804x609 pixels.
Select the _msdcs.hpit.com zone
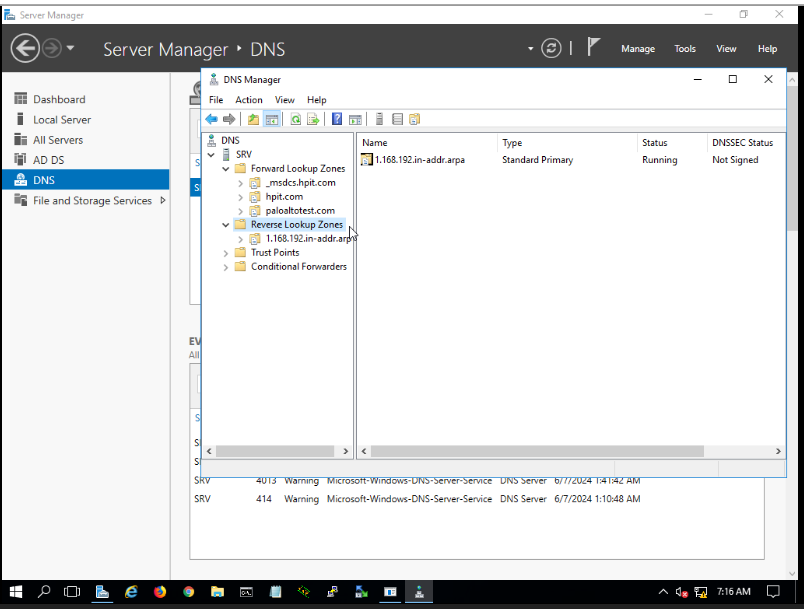[x=300, y=182]
